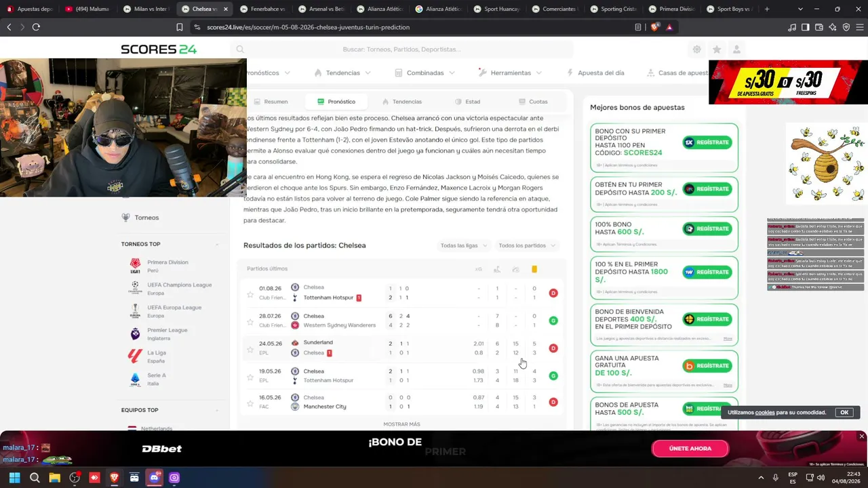Switch to the 'Milan vs Inter' browser tab
This screenshot has width=868, height=488.
[x=144, y=9]
